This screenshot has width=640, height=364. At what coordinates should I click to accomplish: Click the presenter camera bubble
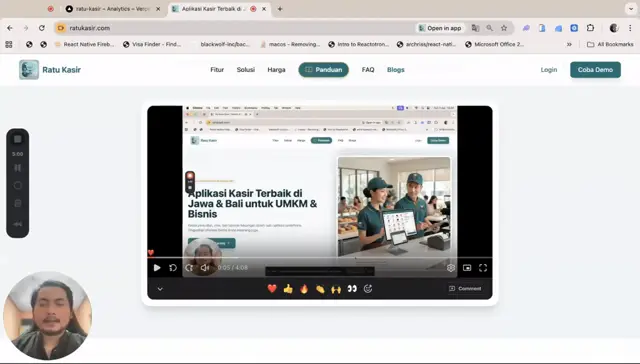tap(47, 315)
